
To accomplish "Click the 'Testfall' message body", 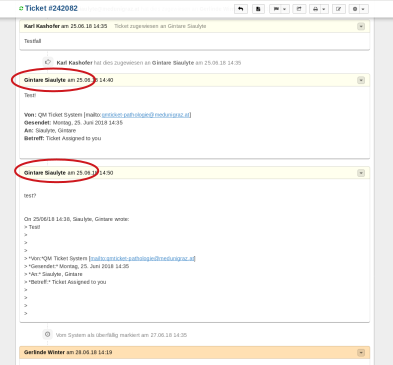I will tap(32, 41).
